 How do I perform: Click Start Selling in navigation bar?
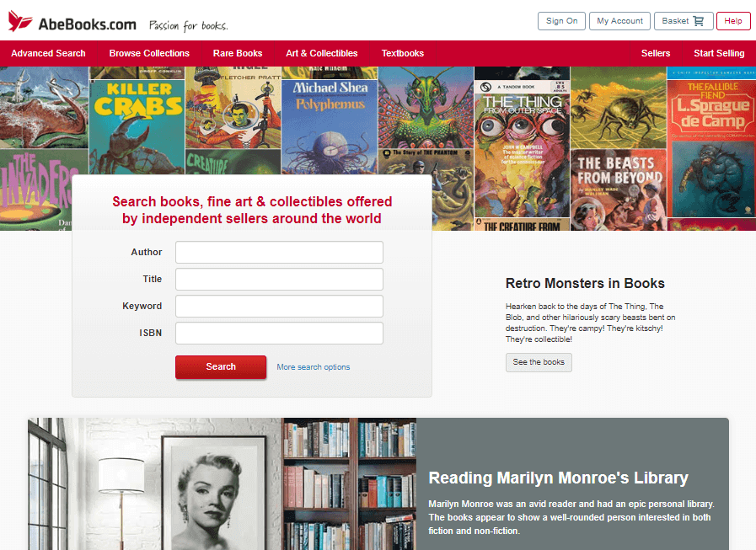pyautogui.click(x=719, y=53)
